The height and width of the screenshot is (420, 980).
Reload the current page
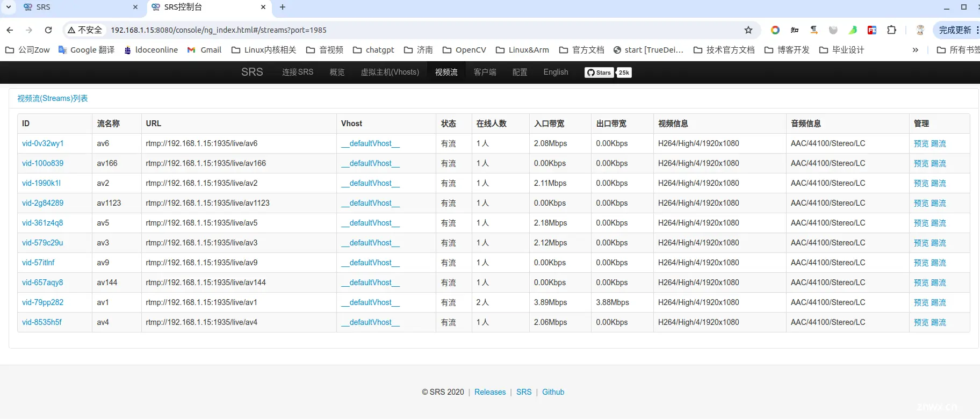pyautogui.click(x=48, y=30)
